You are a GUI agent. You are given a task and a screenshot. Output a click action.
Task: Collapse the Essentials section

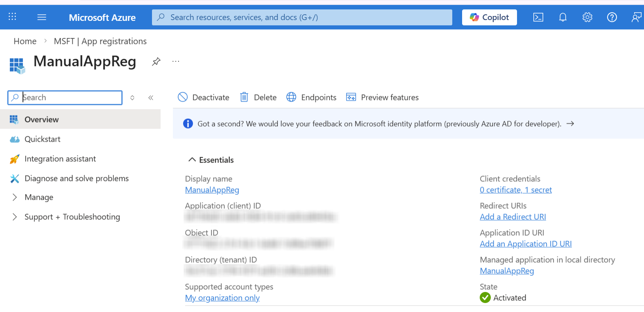192,160
